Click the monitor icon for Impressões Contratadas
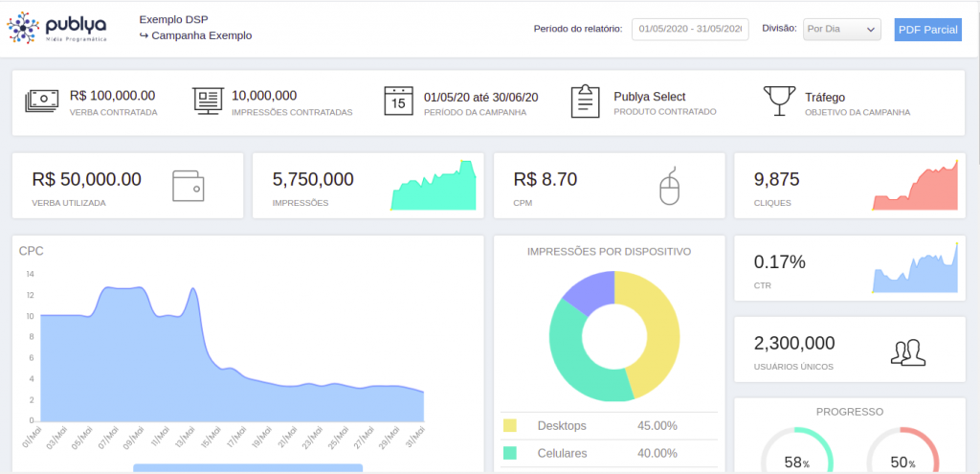Image resolution: width=980 pixels, height=474 pixels. pyautogui.click(x=208, y=101)
